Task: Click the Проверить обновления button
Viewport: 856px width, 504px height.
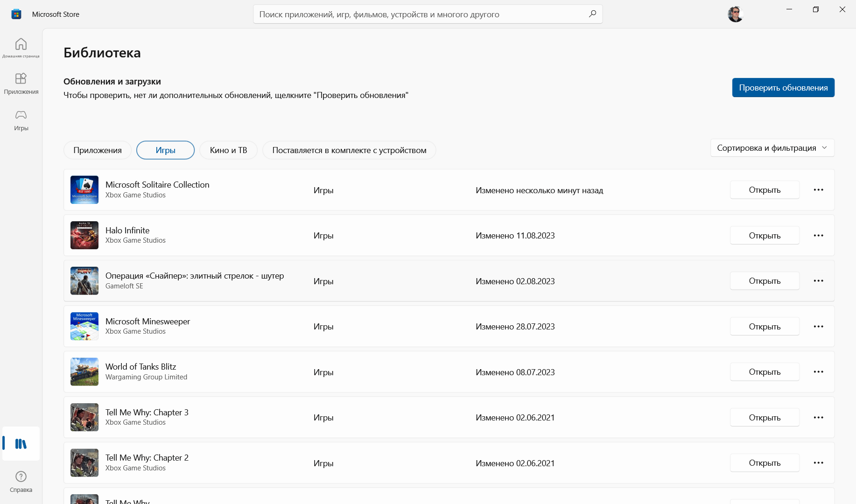Action: [x=783, y=88]
